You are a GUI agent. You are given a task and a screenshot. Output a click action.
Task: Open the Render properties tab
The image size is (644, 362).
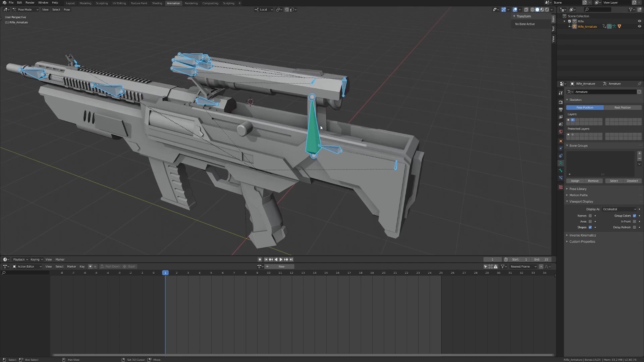(x=560, y=102)
